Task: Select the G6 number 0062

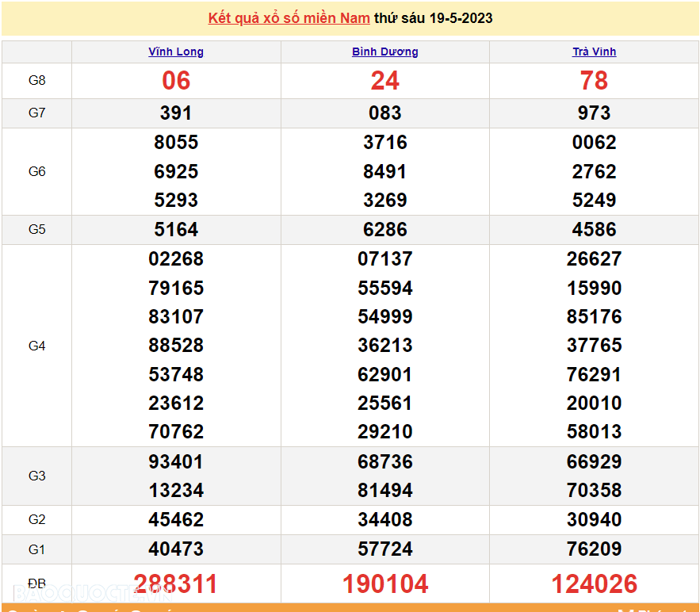Action: tap(594, 143)
